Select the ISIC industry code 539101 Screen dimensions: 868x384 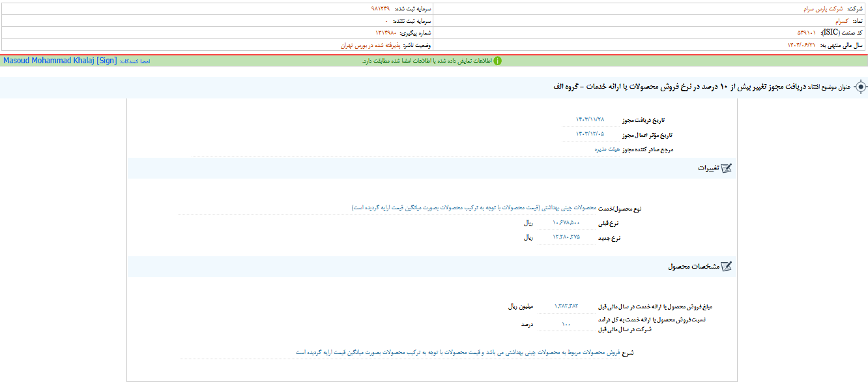[808, 33]
